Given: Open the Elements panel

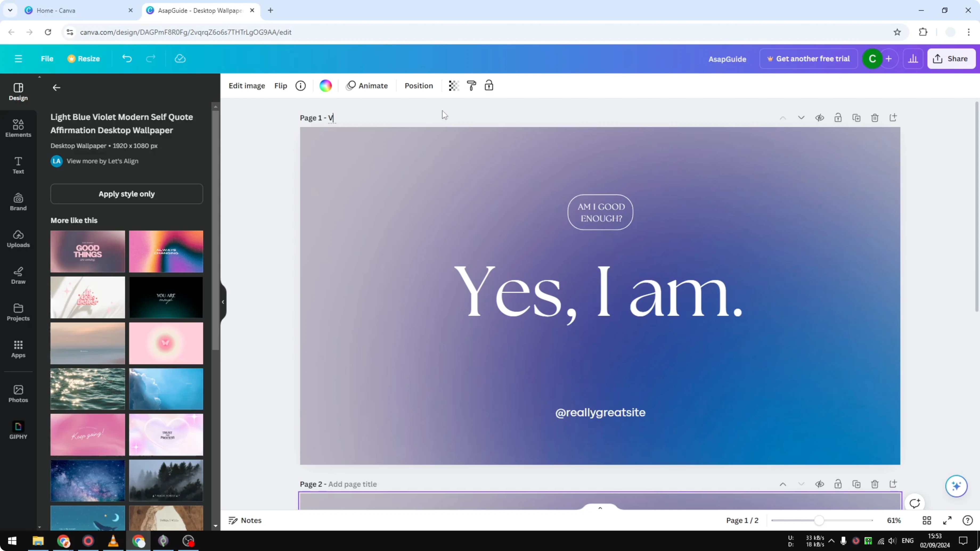Looking at the screenshot, I should pyautogui.click(x=18, y=128).
